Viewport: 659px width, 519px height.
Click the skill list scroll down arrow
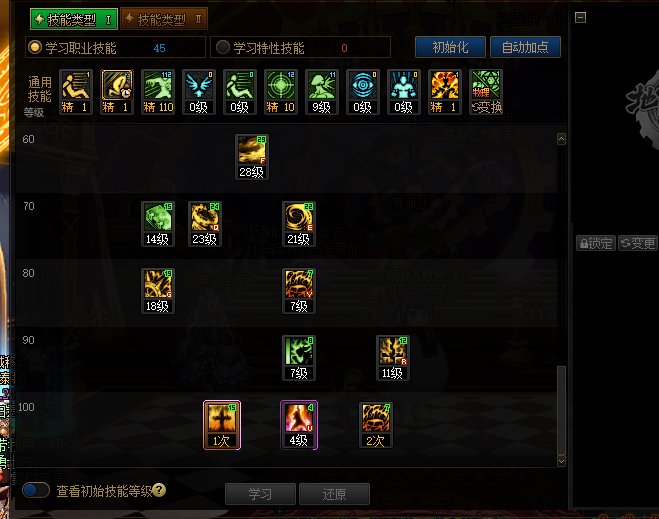tap(561, 461)
